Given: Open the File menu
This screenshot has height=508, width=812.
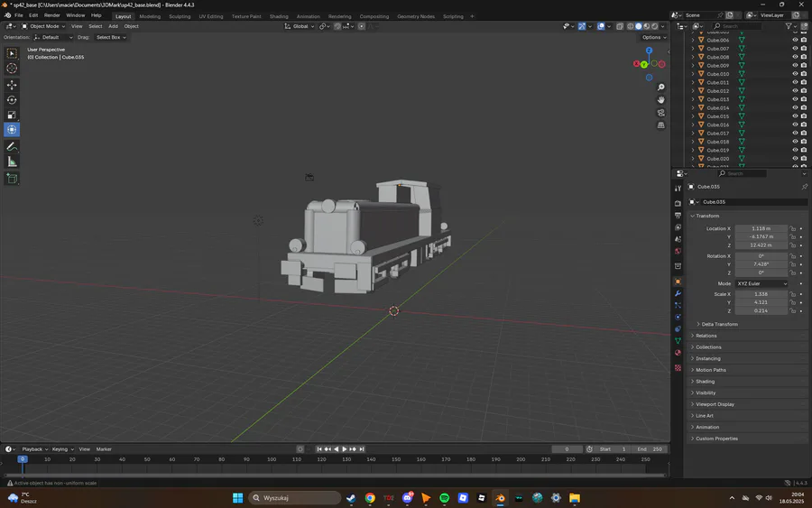Looking at the screenshot, I should (x=19, y=15).
